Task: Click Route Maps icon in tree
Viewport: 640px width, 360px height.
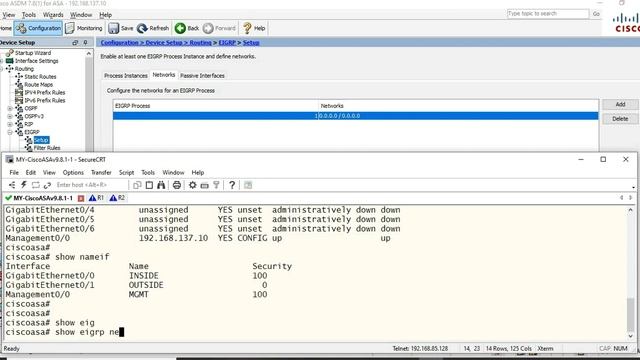Action: click(x=19, y=84)
